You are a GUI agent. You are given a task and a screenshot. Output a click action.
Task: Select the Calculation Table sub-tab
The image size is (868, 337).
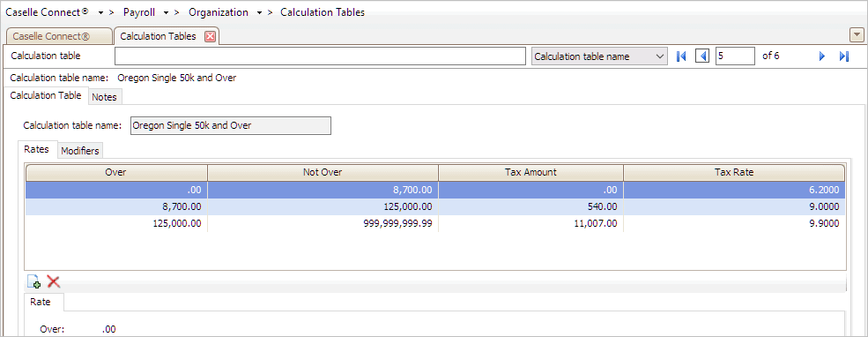(x=46, y=94)
